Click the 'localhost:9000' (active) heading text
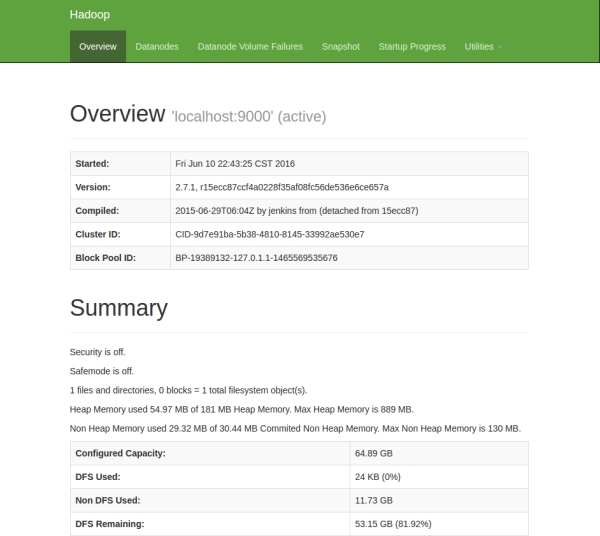The height and width of the screenshot is (536, 600). point(249,117)
